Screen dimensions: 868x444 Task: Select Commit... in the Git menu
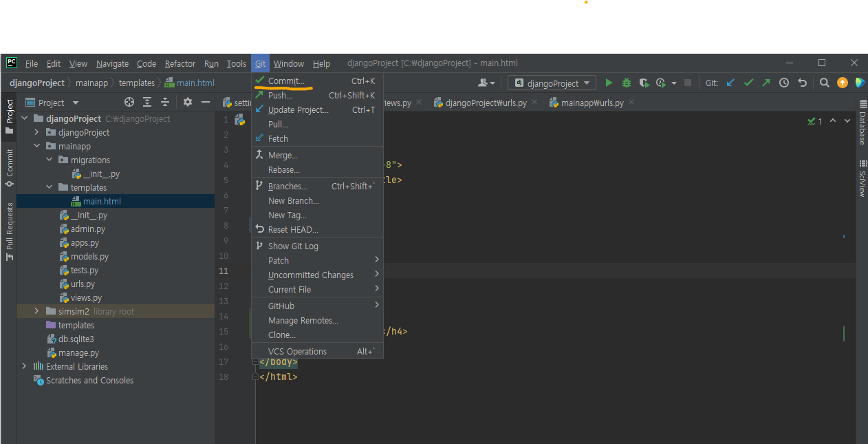(x=317, y=81)
